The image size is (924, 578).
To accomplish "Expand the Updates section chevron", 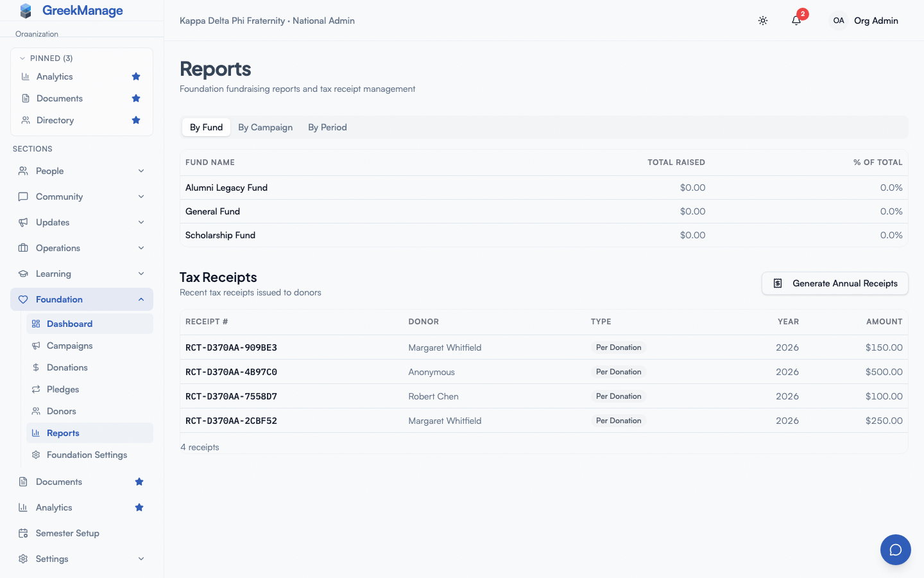I will pos(141,222).
